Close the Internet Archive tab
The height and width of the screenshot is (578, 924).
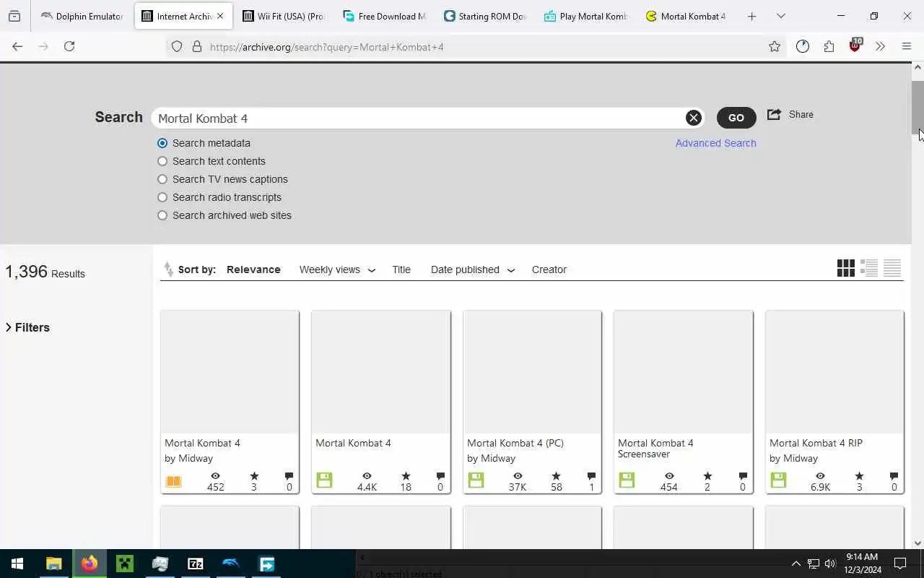click(x=220, y=16)
